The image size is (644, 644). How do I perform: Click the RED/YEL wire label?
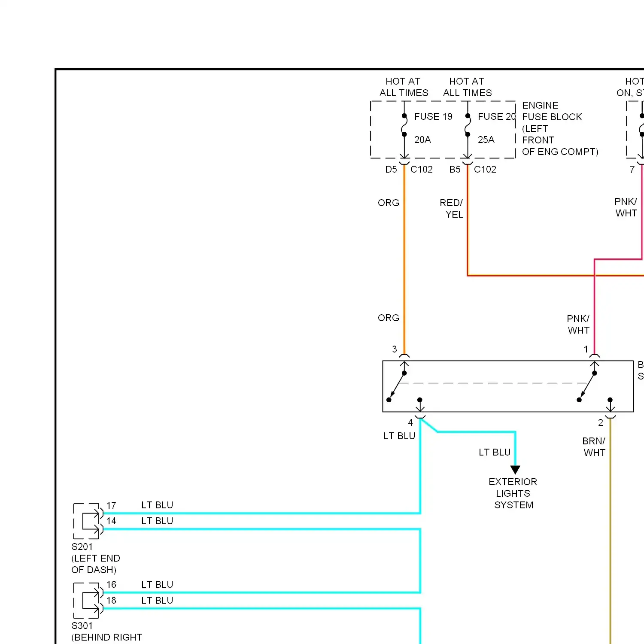[x=451, y=209]
